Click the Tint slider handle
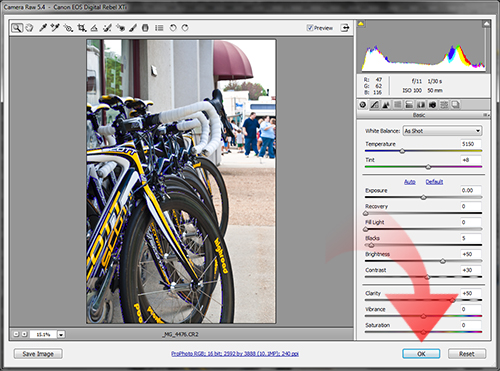The image size is (500, 371). (x=428, y=167)
